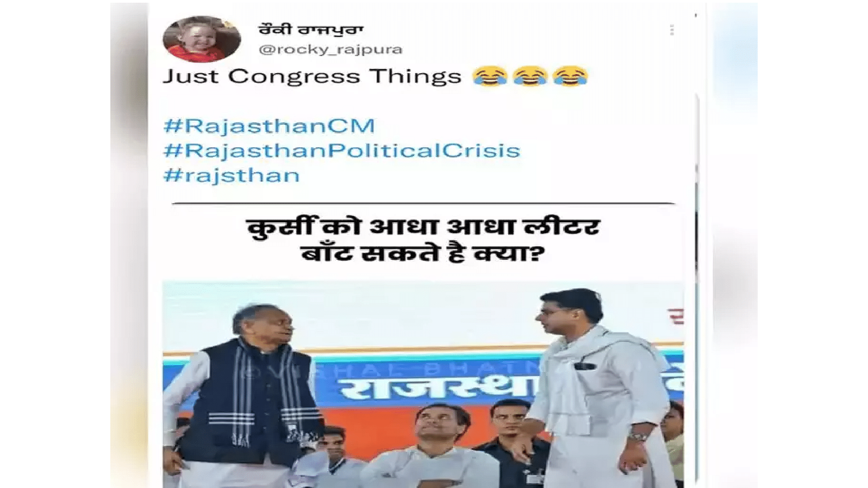Click the bold Hindi meme caption headline
Viewport: 868px width, 488px height.
click(x=423, y=241)
